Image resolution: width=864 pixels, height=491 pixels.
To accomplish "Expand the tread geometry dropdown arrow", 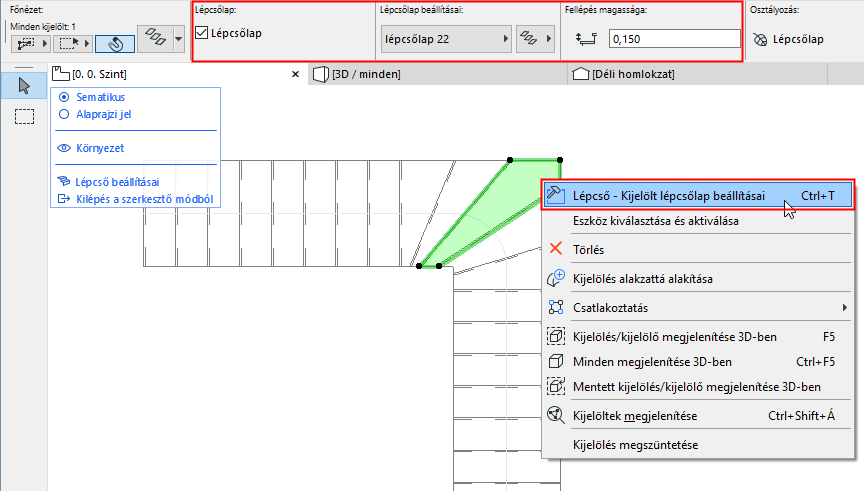I will pos(179,39).
